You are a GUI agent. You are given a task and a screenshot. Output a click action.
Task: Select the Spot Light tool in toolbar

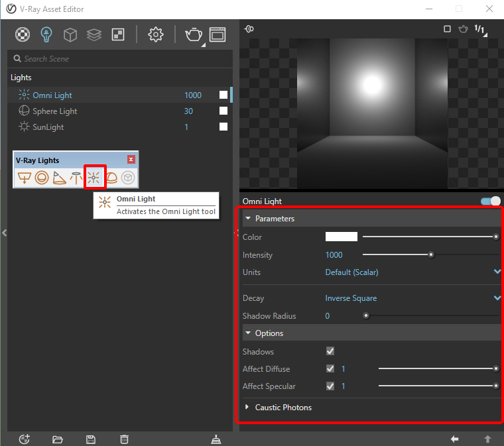(x=60, y=178)
